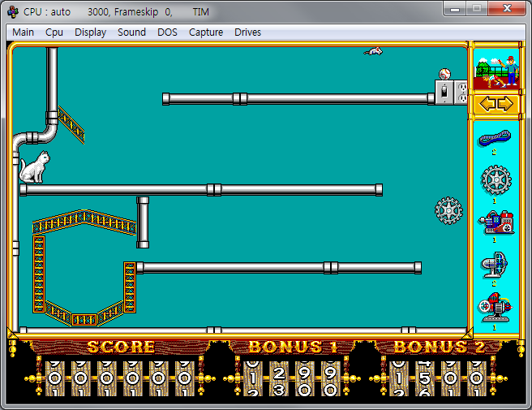Click the mouse near the top
The image size is (532, 410).
click(x=373, y=51)
